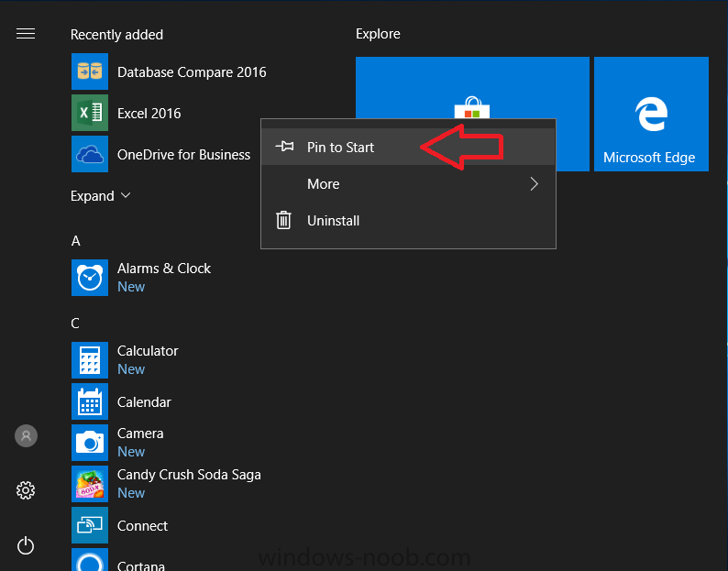Open the user account avatar
728x571 pixels.
point(26,436)
